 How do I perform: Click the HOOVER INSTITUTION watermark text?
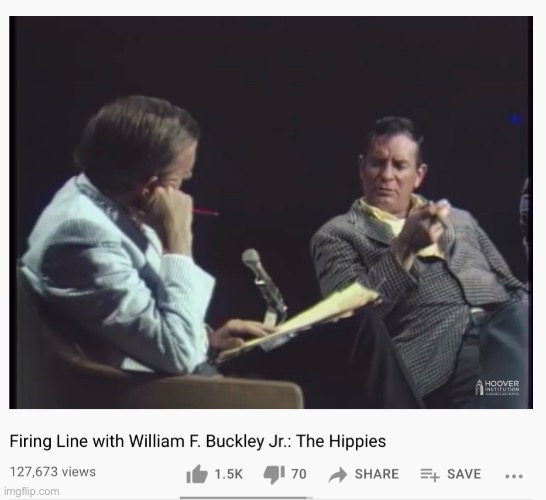coord(502,387)
